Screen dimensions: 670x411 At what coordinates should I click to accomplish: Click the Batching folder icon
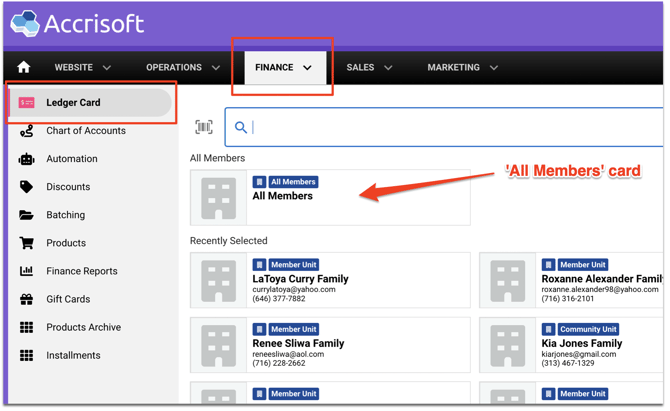coord(27,215)
